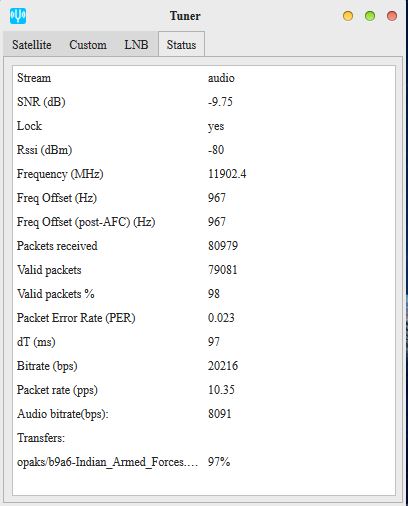Switch to the Satellite tab
Screen dimensions: 408x506
point(32,45)
